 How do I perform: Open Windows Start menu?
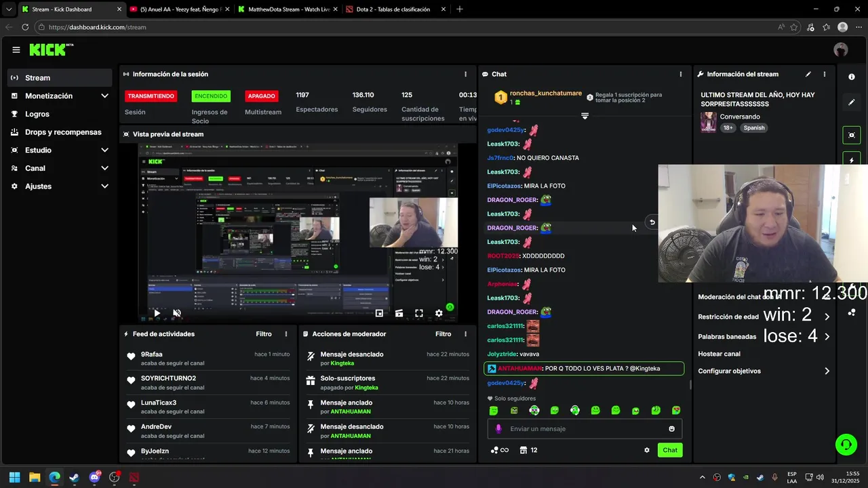(14, 477)
